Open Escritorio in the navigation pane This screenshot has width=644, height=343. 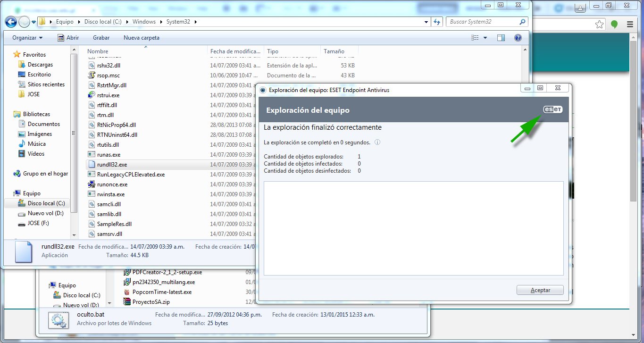tap(39, 75)
